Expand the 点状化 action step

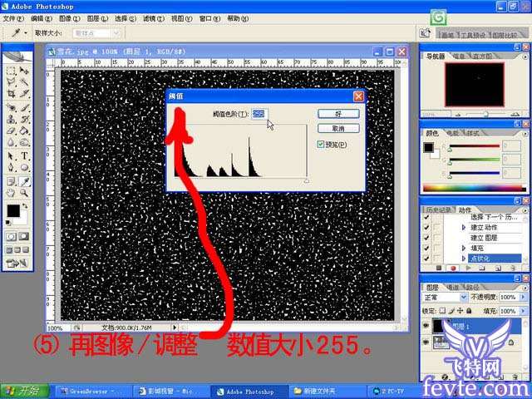pos(463,259)
